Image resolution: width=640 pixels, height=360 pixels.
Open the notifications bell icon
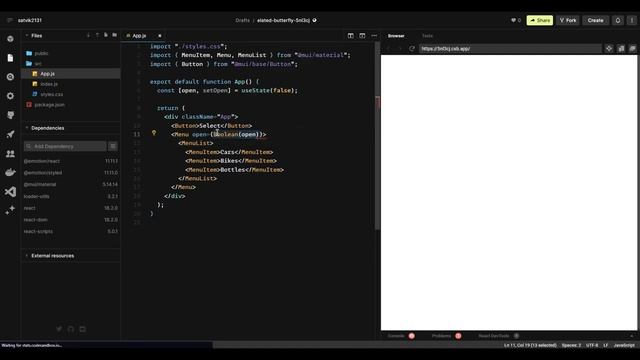click(618, 20)
